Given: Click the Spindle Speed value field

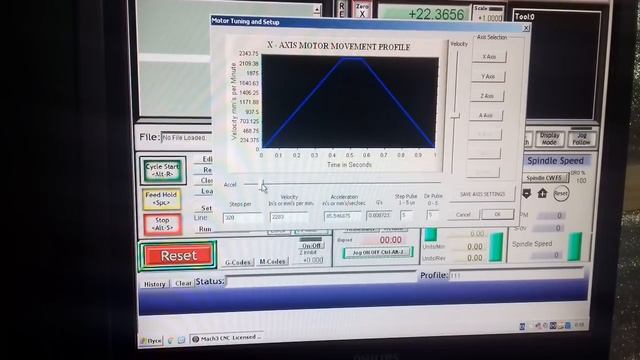Looking at the screenshot, I should [547, 255].
